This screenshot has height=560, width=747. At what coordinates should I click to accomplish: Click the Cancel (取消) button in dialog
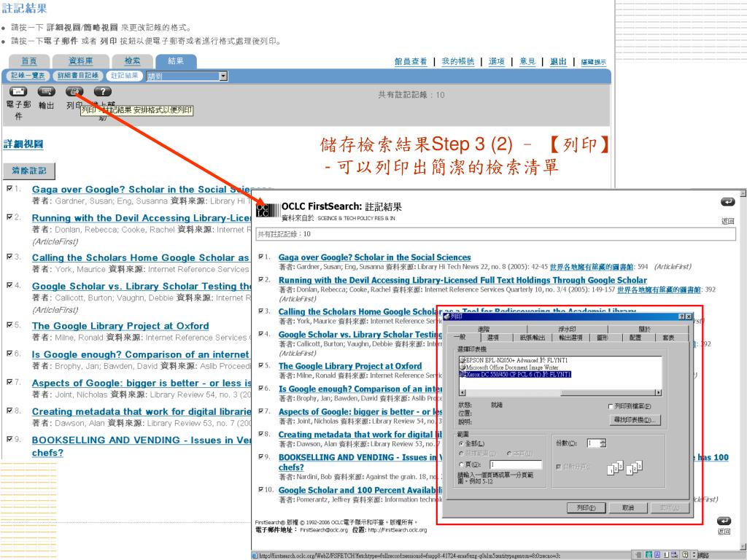tap(628, 508)
